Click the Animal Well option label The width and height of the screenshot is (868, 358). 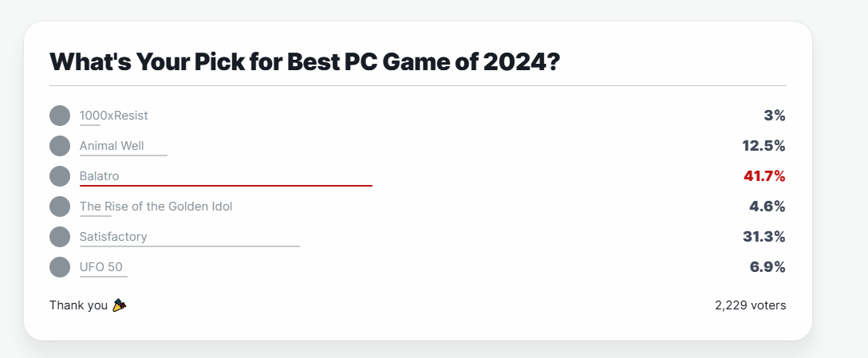[112, 146]
